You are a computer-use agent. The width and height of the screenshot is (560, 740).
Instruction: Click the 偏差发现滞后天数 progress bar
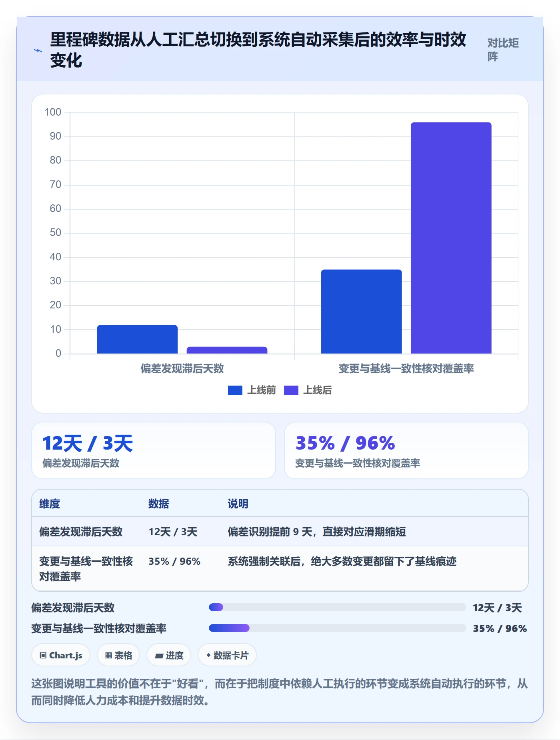pyautogui.click(x=337, y=607)
